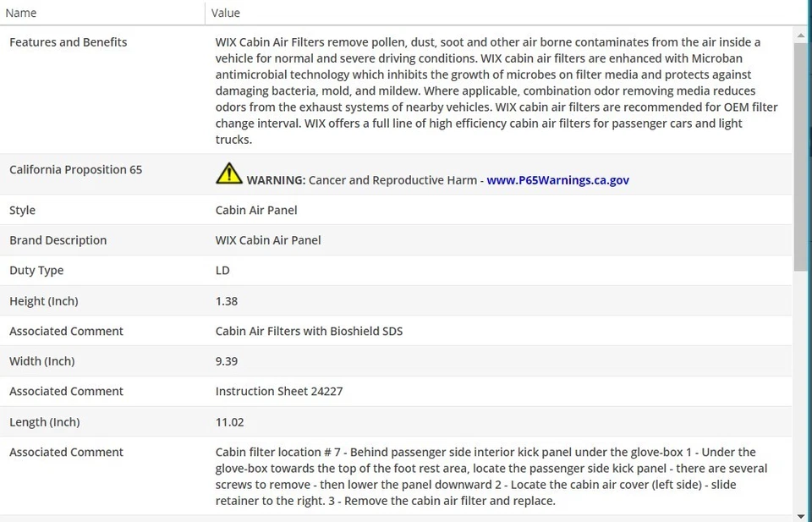Click the 1.38 height value
The image size is (812, 522).
[x=227, y=301]
